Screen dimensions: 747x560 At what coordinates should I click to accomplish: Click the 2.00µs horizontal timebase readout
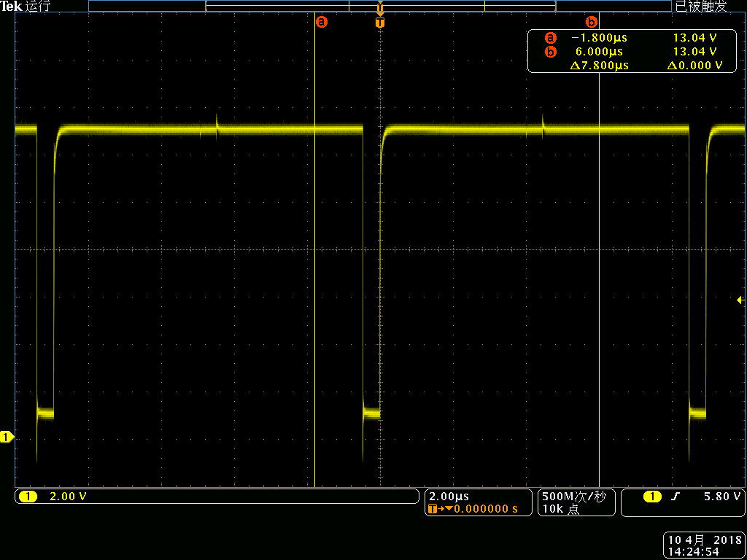[449, 497]
